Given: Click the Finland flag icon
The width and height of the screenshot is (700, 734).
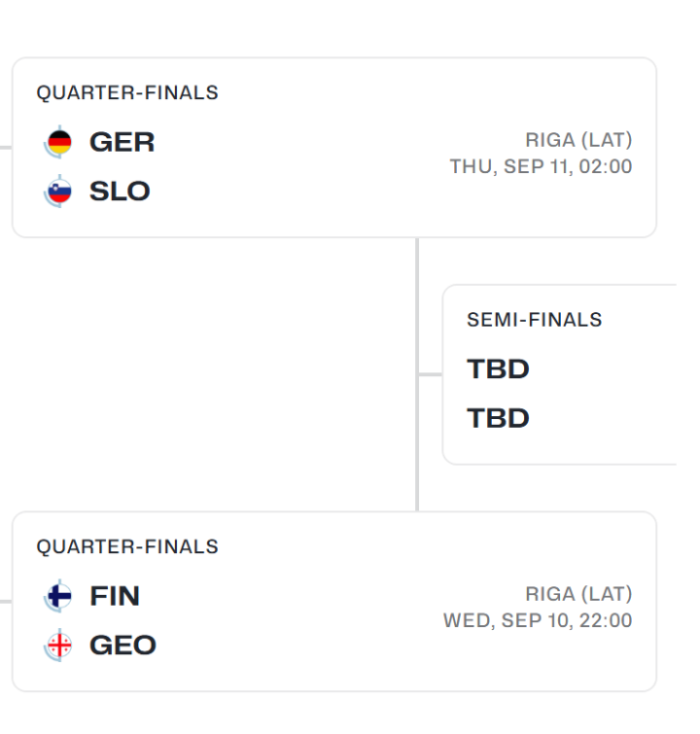Looking at the screenshot, I should click(59, 596).
